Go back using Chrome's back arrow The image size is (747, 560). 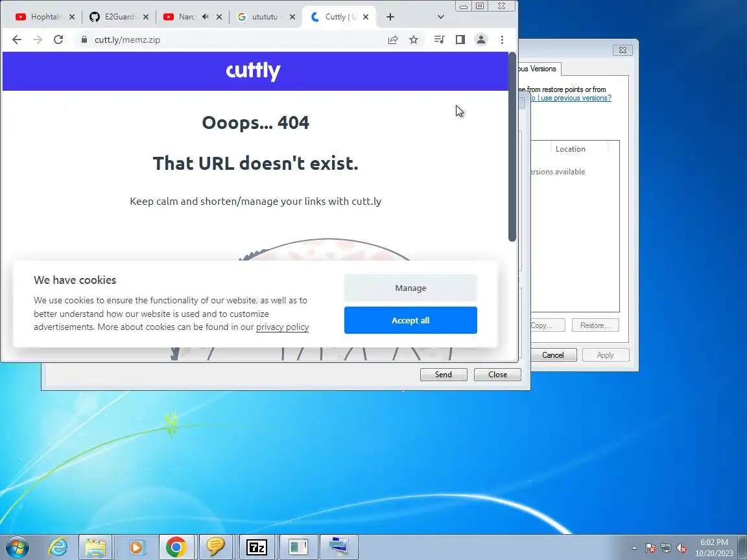(17, 40)
